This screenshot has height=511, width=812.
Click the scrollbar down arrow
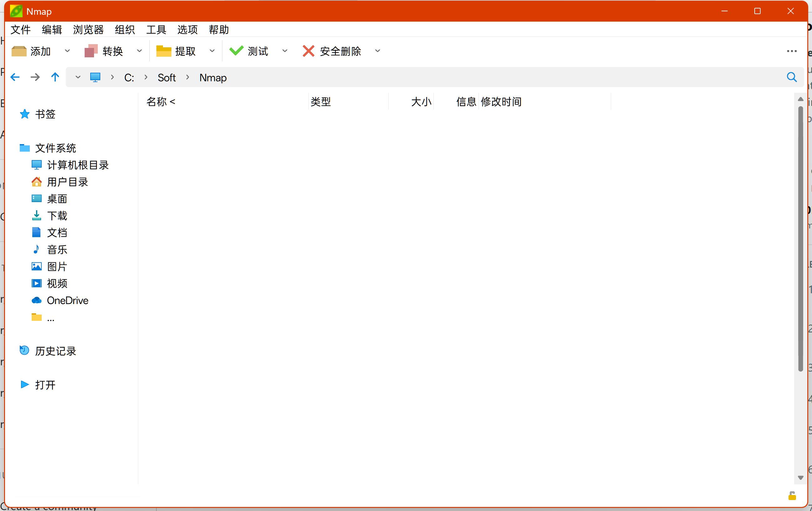point(800,477)
